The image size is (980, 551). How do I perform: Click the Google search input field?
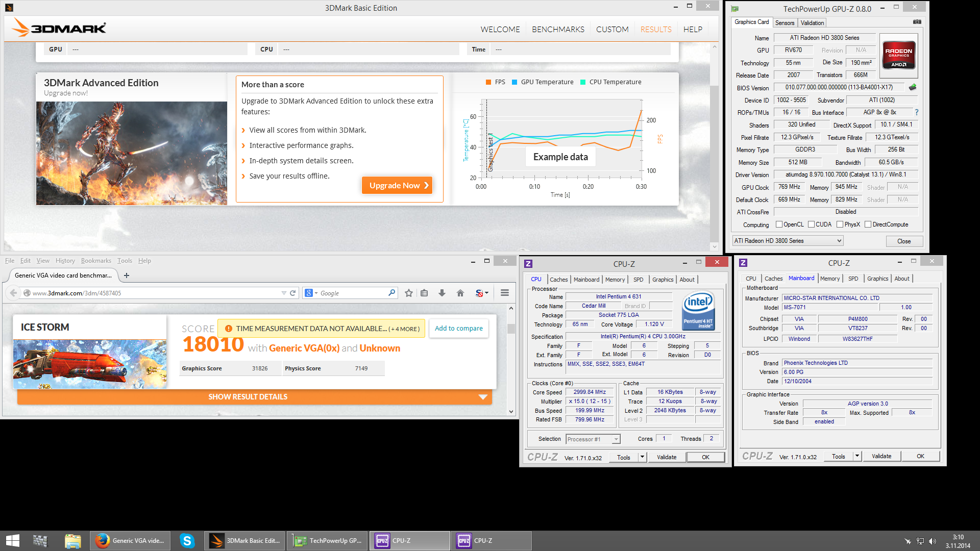(x=352, y=293)
